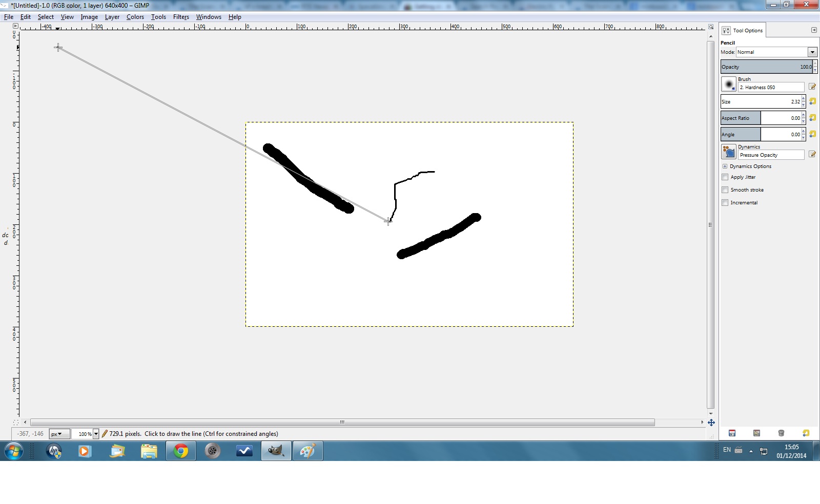Reset brush Size to default value

[x=812, y=101]
